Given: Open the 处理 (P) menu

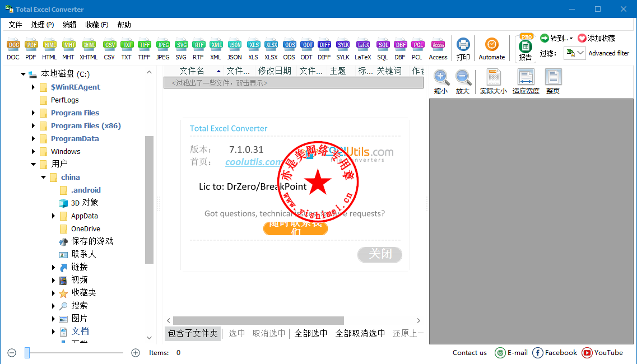Looking at the screenshot, I should click(42, 25).
